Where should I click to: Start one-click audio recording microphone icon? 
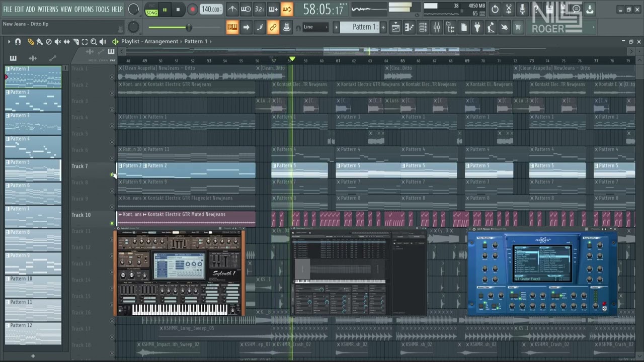522,9
